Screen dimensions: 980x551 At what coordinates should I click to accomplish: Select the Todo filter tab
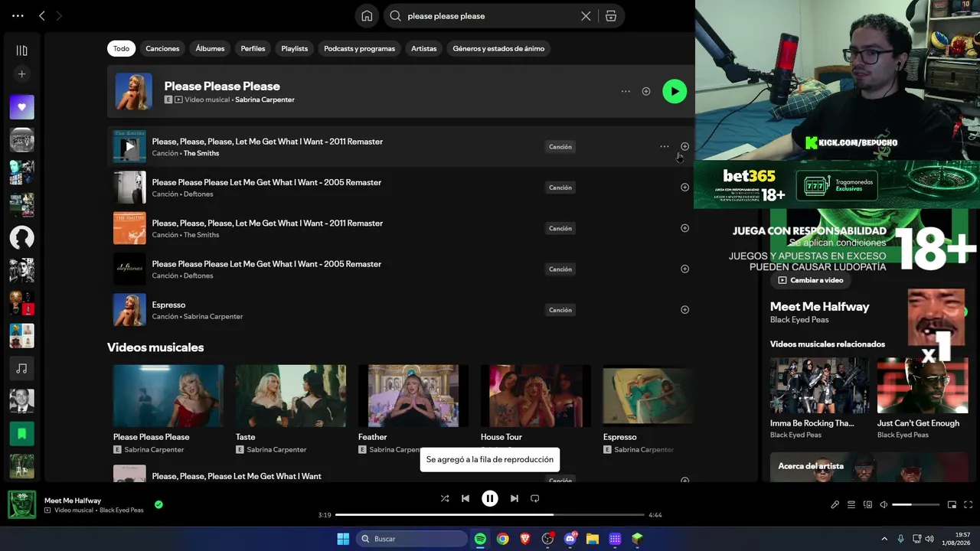[122, 48]
